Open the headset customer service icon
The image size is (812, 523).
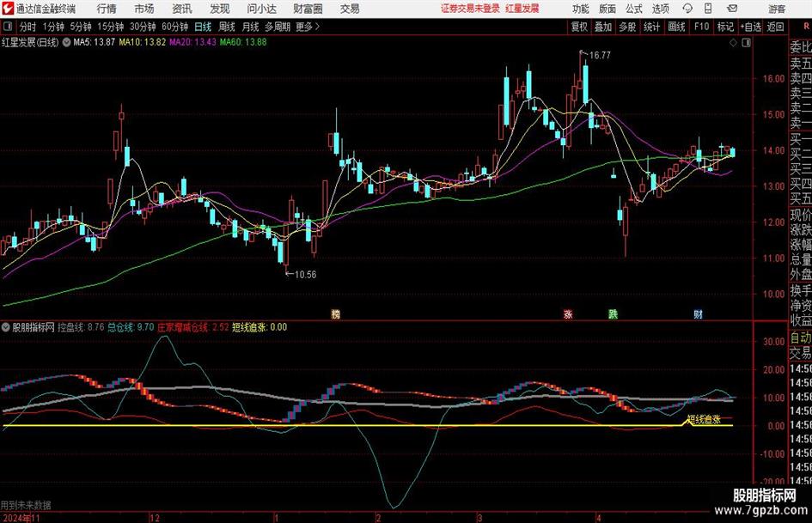click(687, 9)
